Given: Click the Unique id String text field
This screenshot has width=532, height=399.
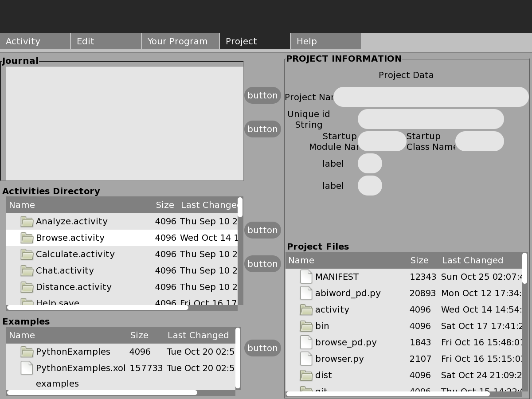Looking at the screenshot, I should [x=430, y=119].
